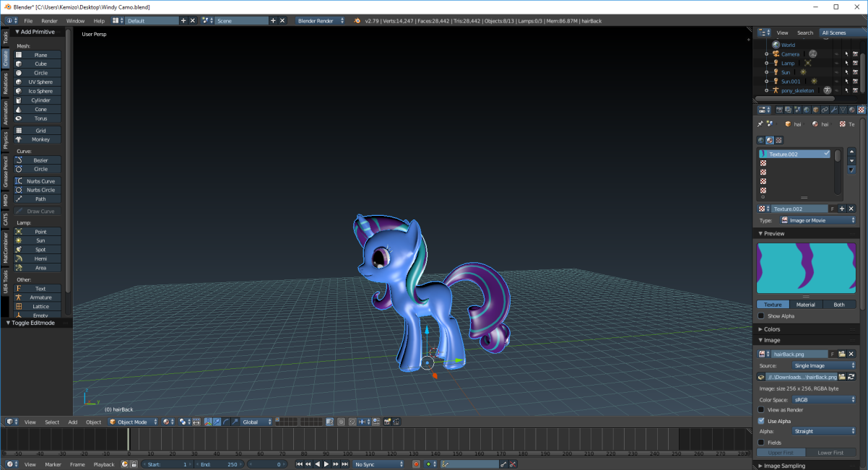
Task: Open the File menu
Action: (x=29, y=20)
